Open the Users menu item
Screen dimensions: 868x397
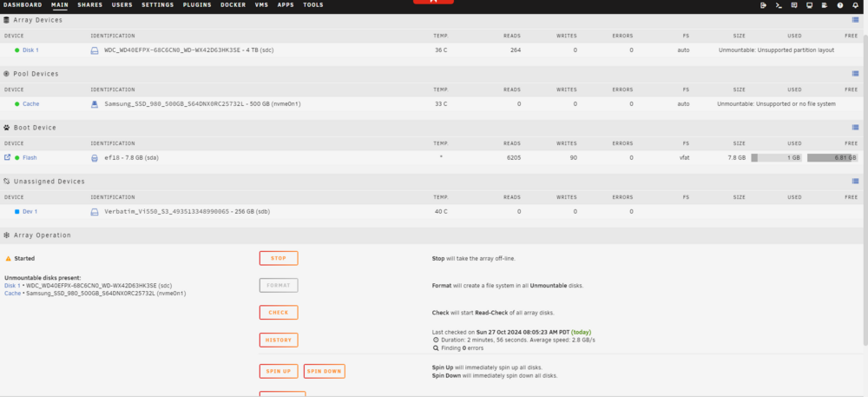[x=122, y=5]
